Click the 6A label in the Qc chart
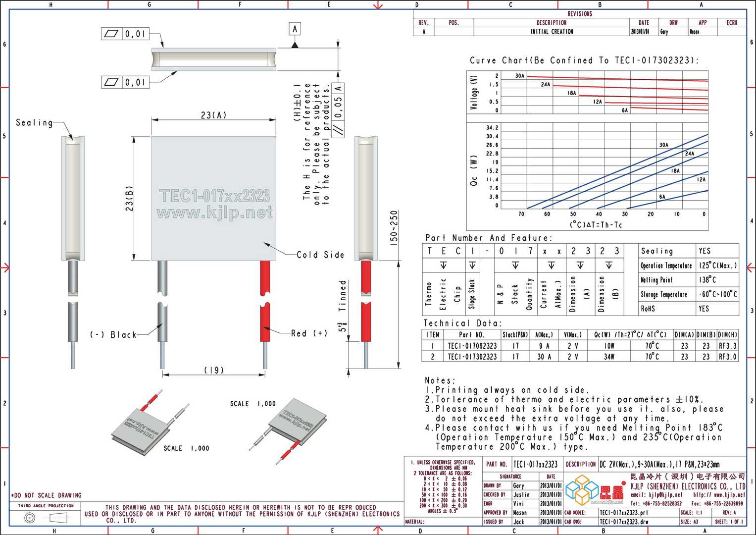The width and height of the screenshot is (756, 535). tap(662, 197)
